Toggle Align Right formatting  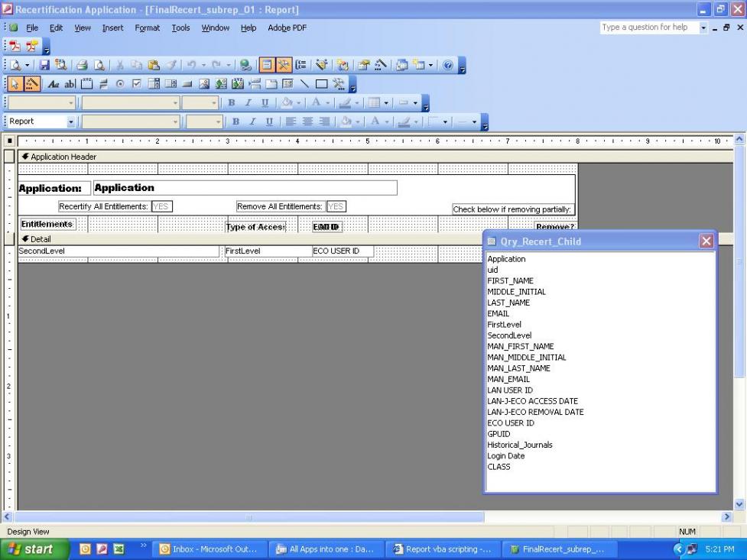pyautogui.click(x=324, y=121)
